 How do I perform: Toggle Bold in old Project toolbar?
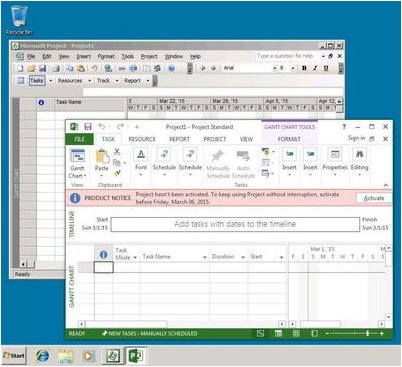tap(304, 68)
